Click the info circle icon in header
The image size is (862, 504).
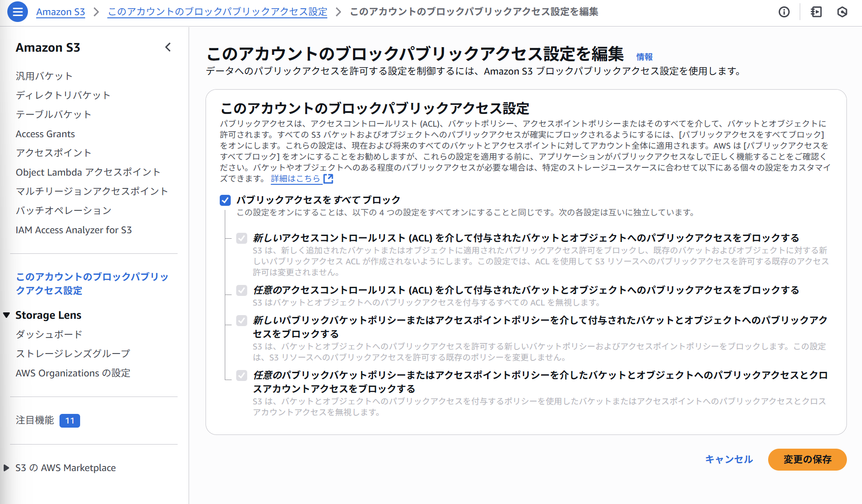click(784, 12)
